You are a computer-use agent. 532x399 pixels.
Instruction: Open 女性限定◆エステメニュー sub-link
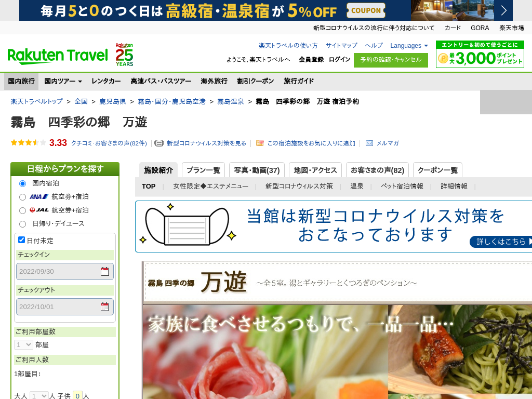pos(211,187)
